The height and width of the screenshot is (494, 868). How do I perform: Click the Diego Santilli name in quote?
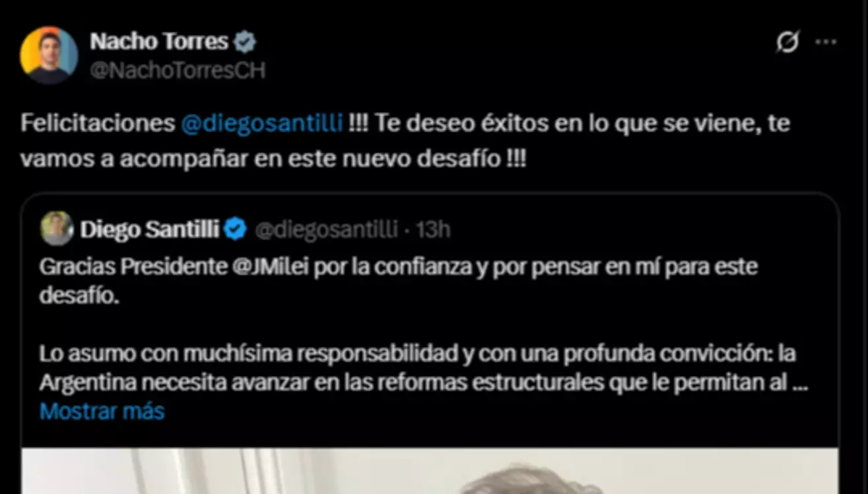tap(150, 229)
